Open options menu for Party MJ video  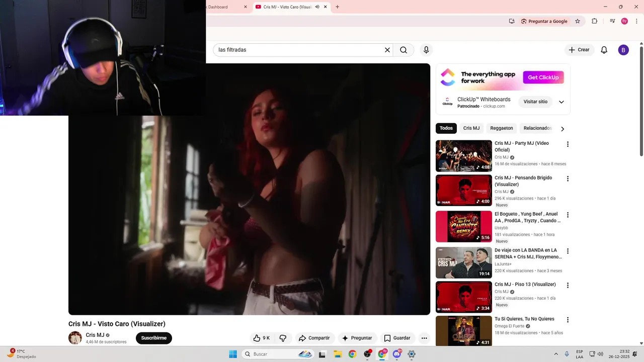click(568, 144)
